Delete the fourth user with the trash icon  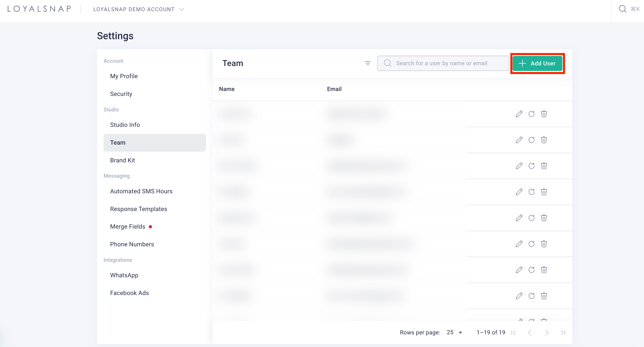coord(544,192)
